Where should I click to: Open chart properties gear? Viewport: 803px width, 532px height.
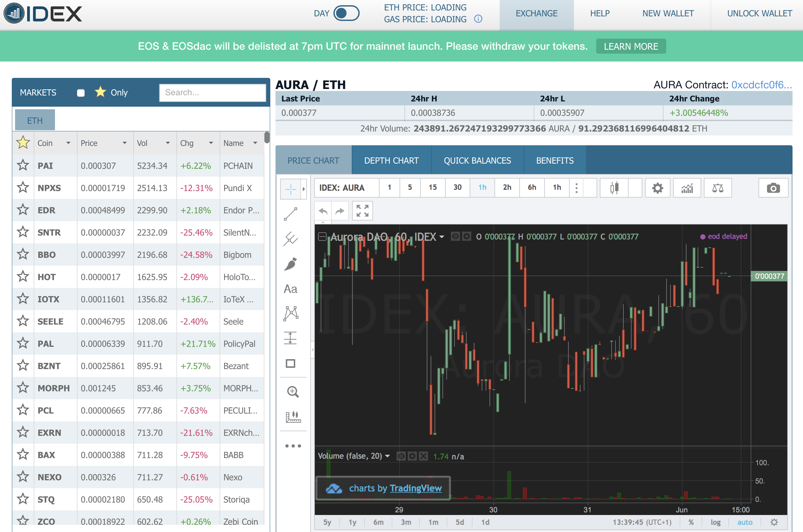click(657, 187)
